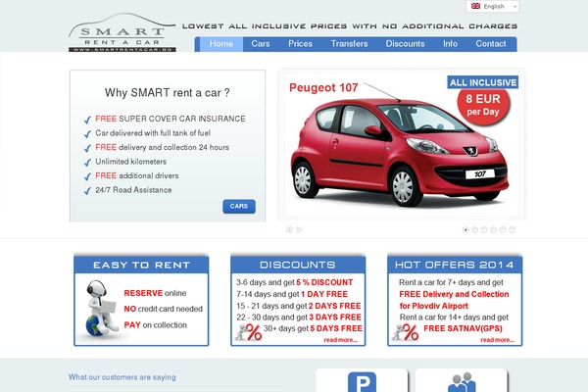Click the 5 % DISCOUNT offer line
The image size is (588, 392).
(x=294, y=282)
